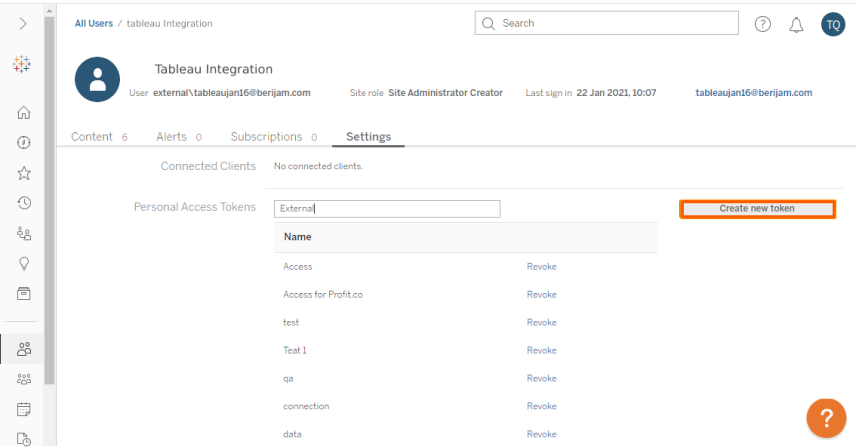Open Collections box icon in sidebar

[23, 294]
